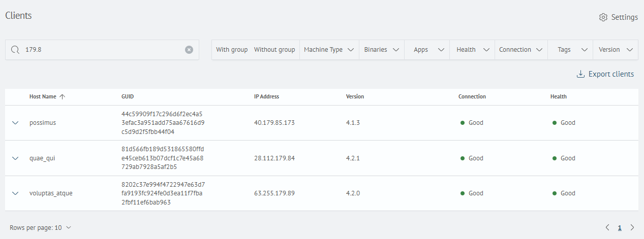Viewport: 644px width, 239px height.
Task: Click host name possimus
Action: tap(43, 123)
